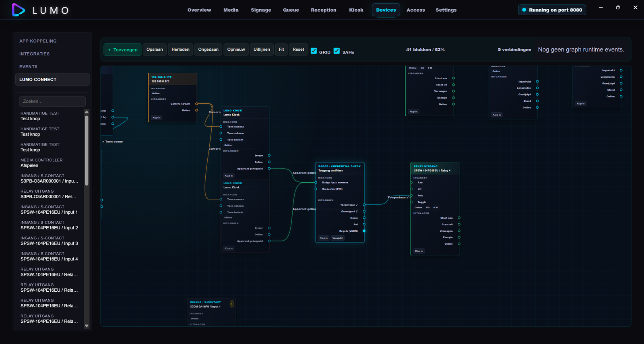644x344 pixels.
Task: Delete the Toegang verifiëren node with Verwijder
Action: [338, 238]
